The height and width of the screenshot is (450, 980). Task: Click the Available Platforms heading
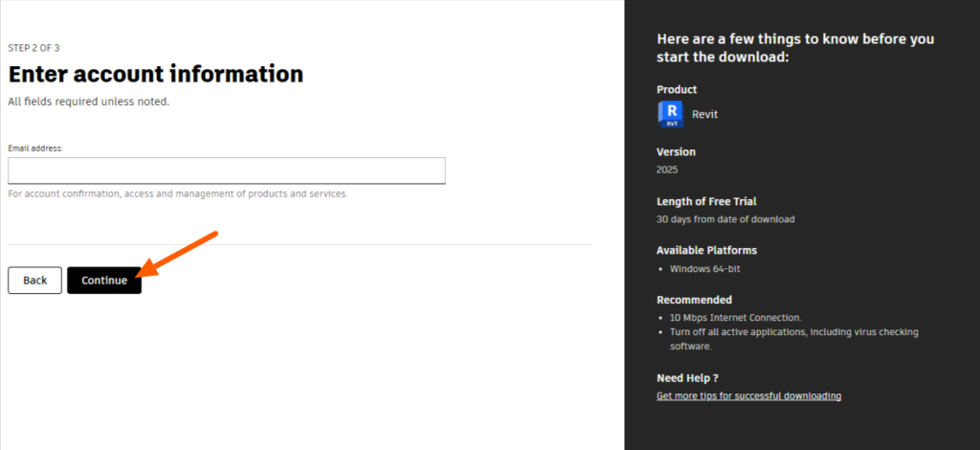pyautogui.click(x=707, y=251)
